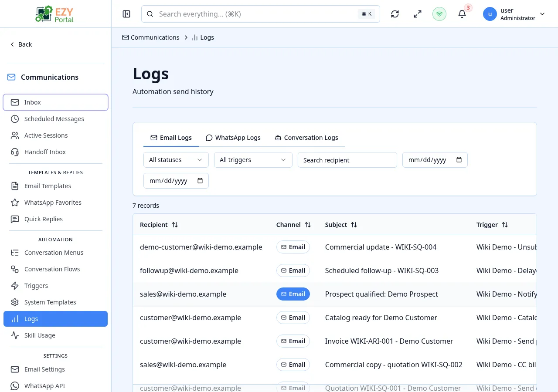Click the Conversation Menus sidebar icon
Image resolution: width=558 pixels, height=392 pixels.
coord(15,253)
